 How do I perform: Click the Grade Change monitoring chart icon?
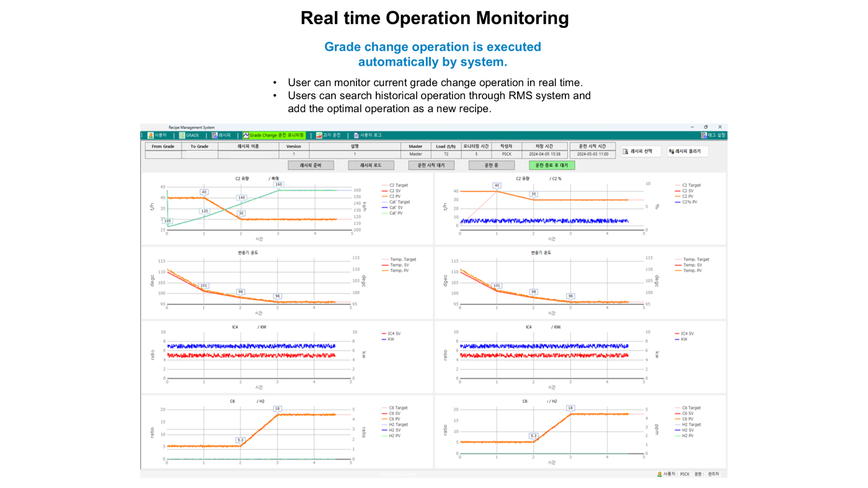click(246, 135)
